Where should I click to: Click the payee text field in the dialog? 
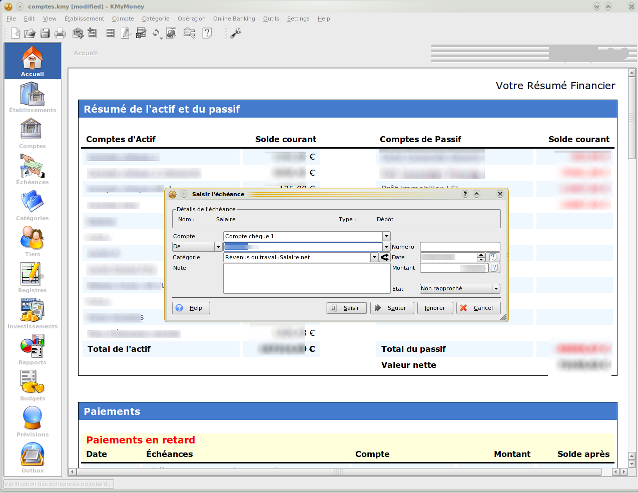303,246
